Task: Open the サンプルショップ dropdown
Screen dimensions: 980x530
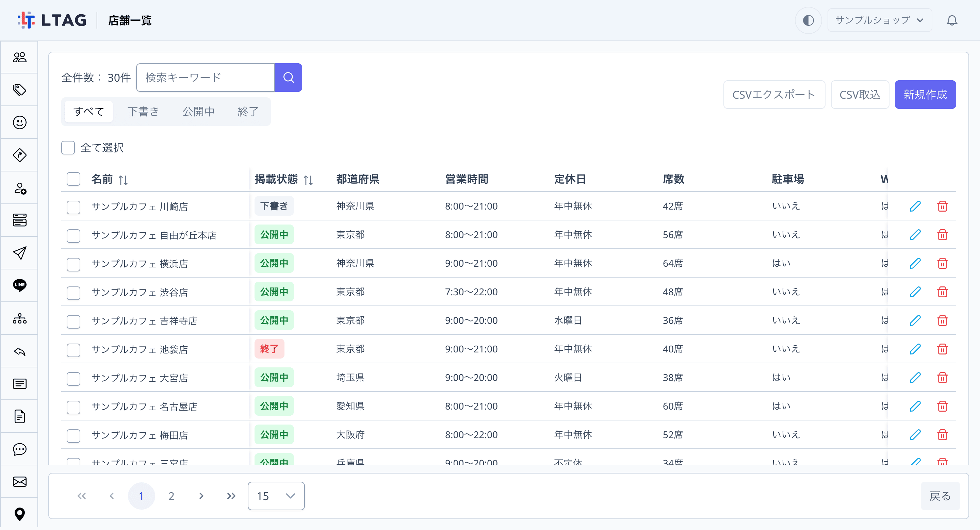Action: (x=879, y=20)
